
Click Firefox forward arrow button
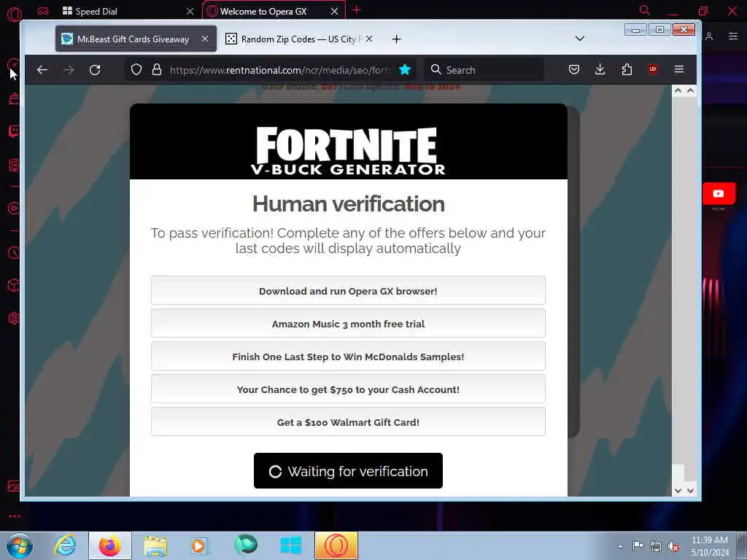(69, 70)
